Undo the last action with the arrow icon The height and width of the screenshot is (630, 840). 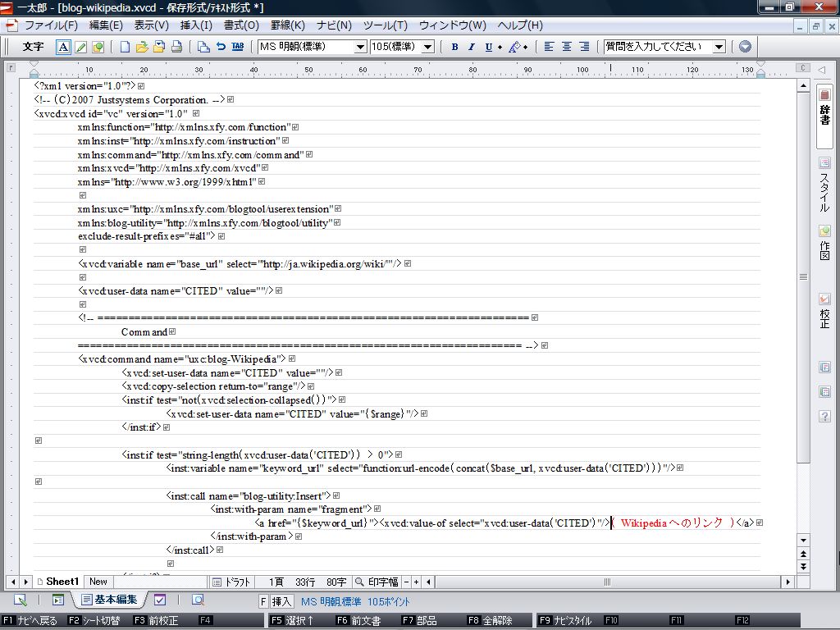pos(221,47)
